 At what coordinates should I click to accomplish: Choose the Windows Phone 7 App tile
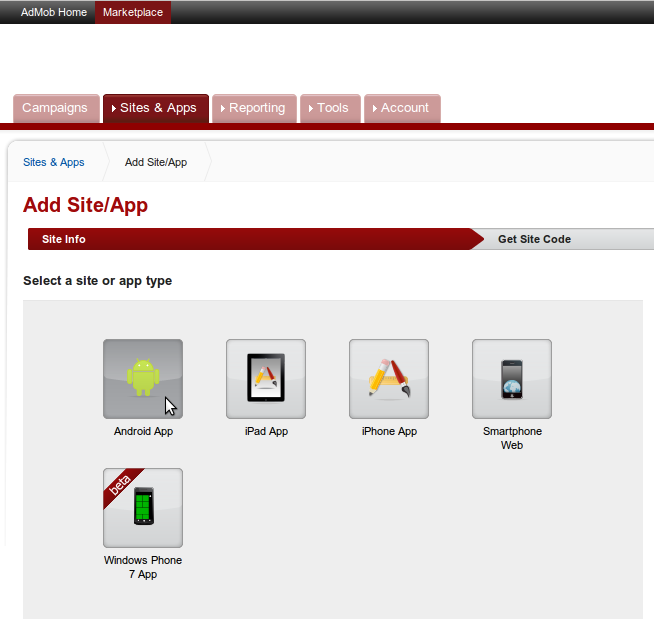143,508
